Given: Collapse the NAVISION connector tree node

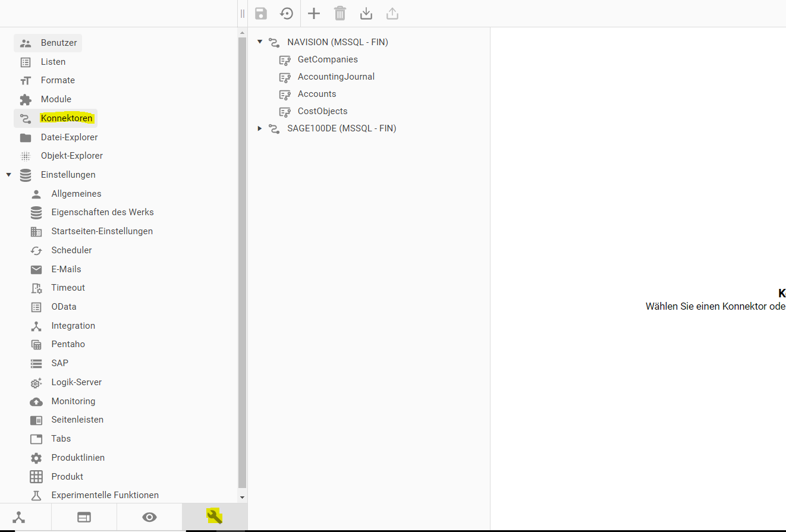Looking at the screenshot, I should 260,42.
